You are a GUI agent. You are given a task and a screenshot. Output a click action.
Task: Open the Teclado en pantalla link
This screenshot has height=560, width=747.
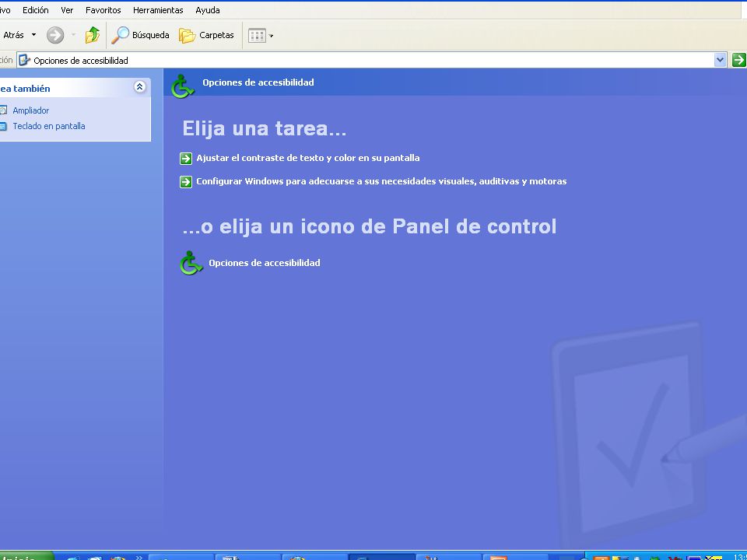49,126
